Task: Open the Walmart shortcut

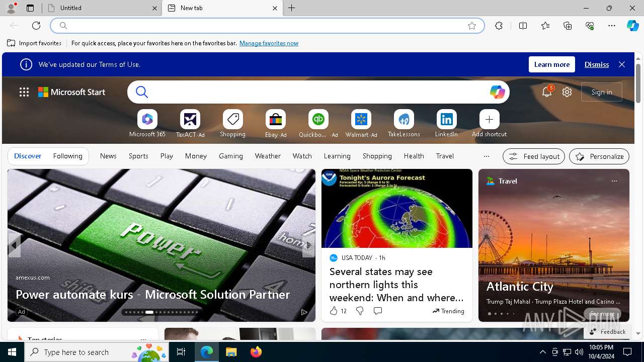Action: (361, 124)
